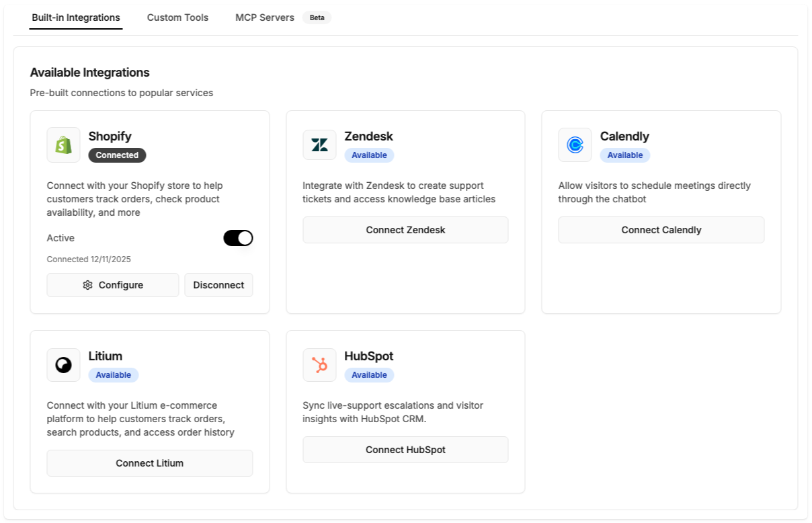Disable the Active toggle for Shopify
Image resolution: width=812 pixels, height=523 pixels.
239,237
